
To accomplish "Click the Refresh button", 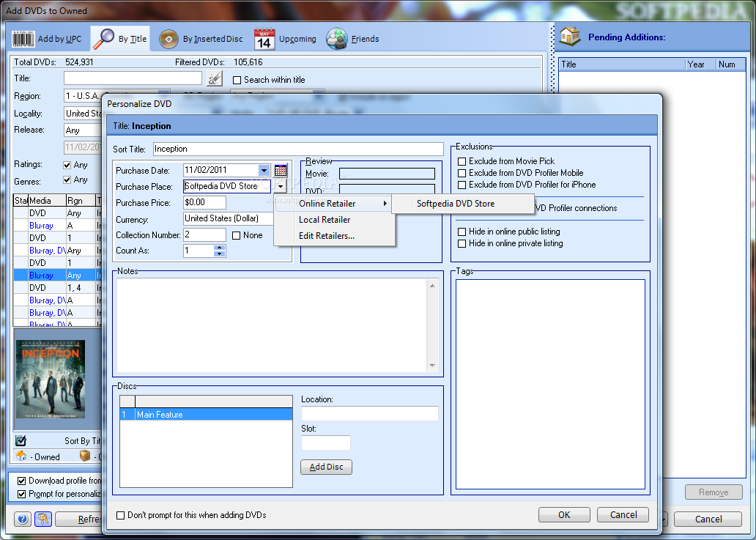I will click(78, 519).
